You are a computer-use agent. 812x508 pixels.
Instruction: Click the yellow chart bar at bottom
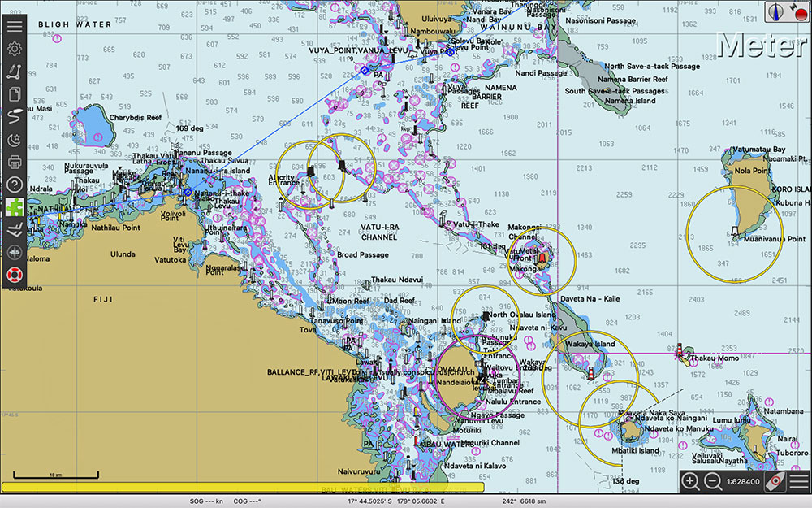coord(244,488)
